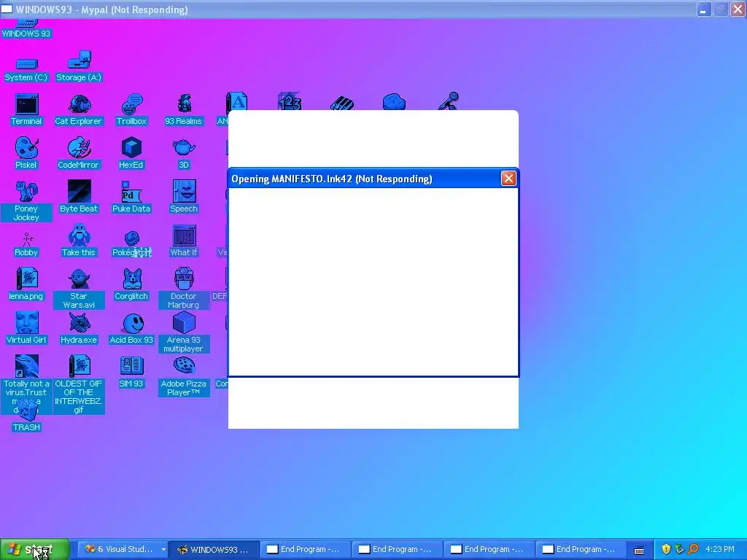Launch the Pokéglitch icon
Image resolution: width=747 pixels, height=560 pixels.
click(x=131, y=245)
